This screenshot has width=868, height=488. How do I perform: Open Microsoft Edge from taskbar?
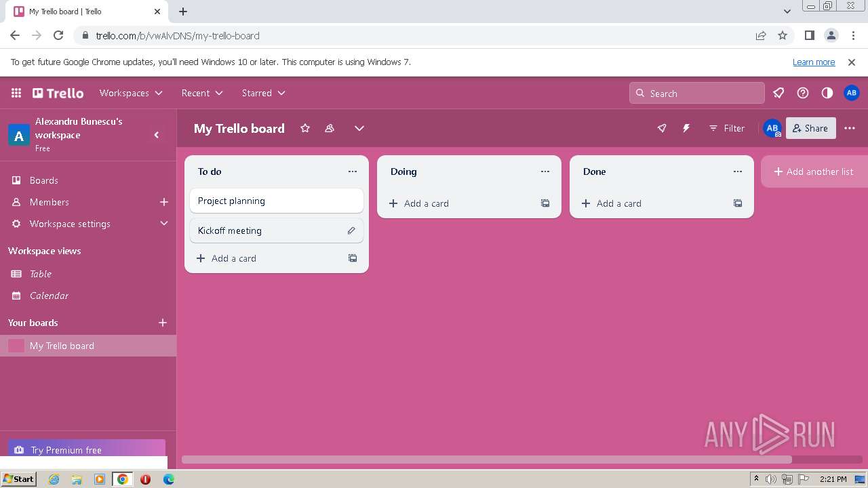pos(168,479)
